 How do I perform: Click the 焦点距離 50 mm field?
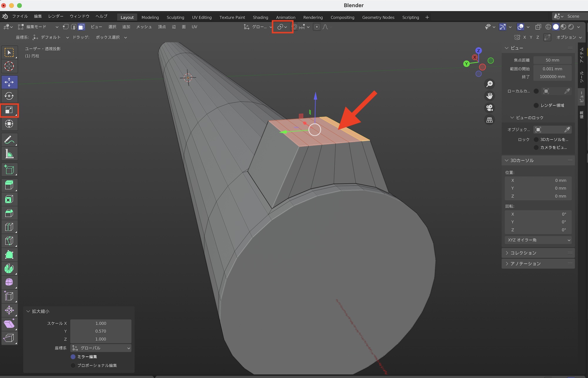pyautogui.click(x=552, y=60)
